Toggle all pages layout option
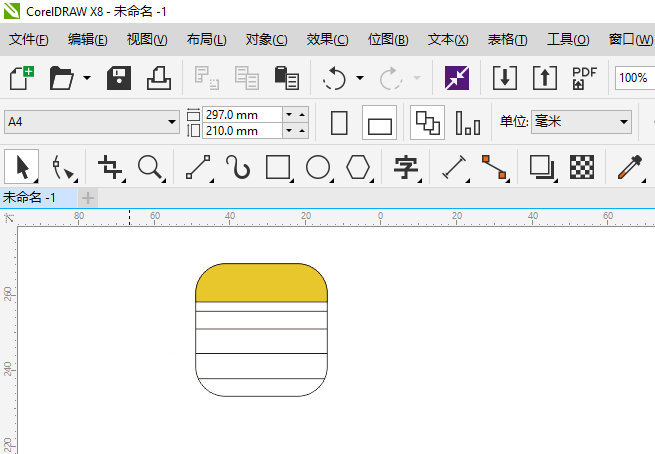The height and width of the screenshot is (454, 655). 427,122
